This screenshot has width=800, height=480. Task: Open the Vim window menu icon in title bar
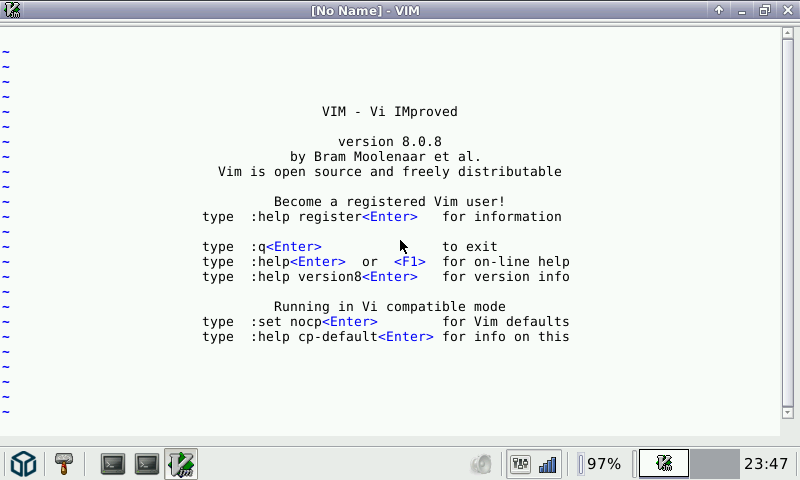[10, 10]
